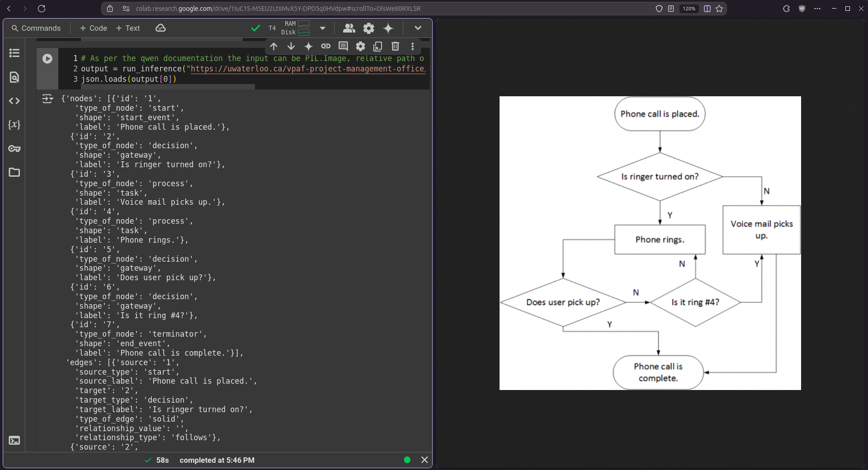Open the Variables {x} panel
The height and width of the screenshot is (470, 868).
click(14, 125)
